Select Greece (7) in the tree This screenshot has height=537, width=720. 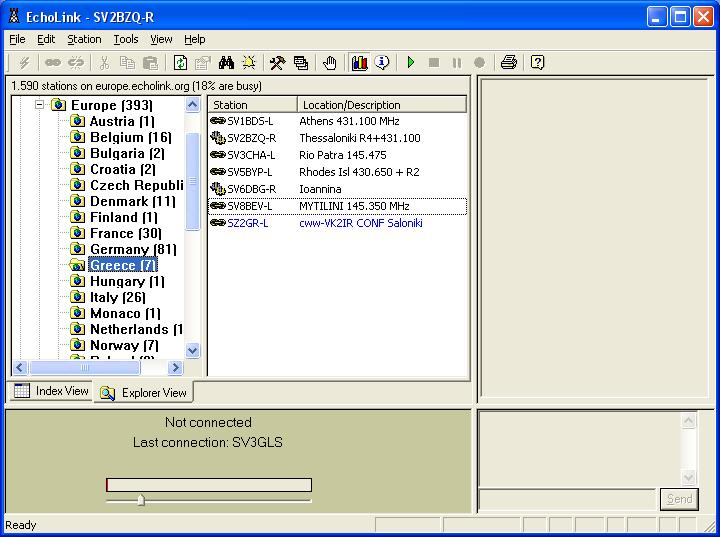[x=123, y=266]
